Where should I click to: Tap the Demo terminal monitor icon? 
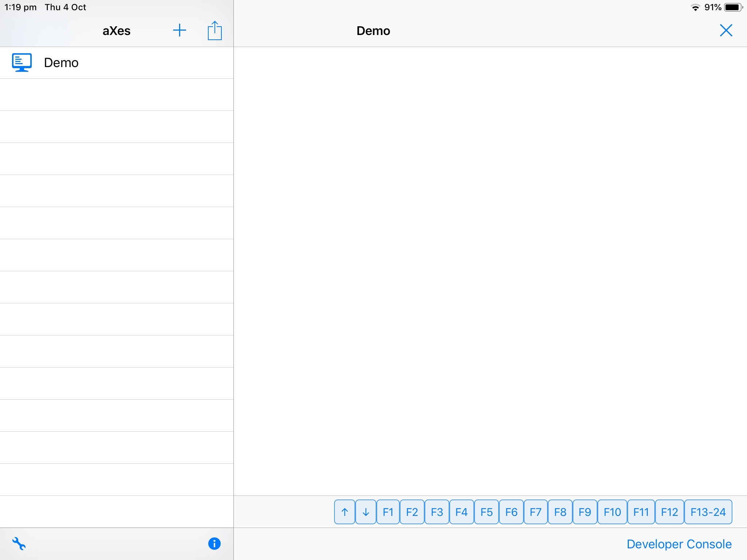(x=22, y=62)
